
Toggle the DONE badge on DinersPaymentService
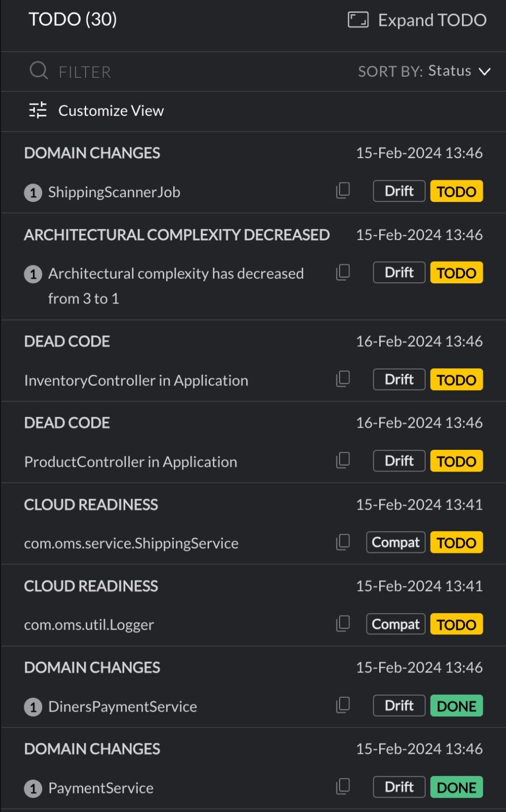(x=456, y=705)
